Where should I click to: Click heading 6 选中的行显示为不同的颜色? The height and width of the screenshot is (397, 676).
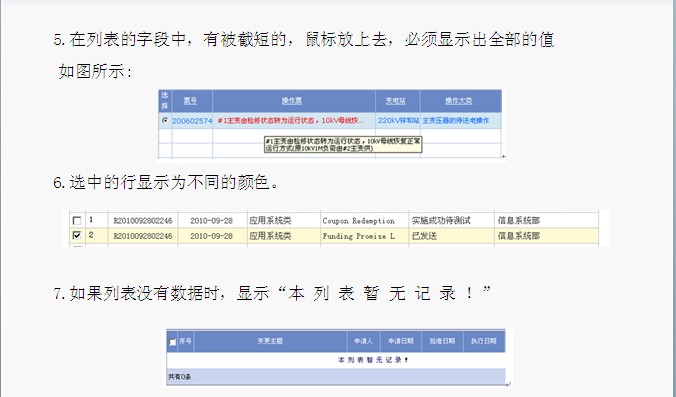point(166,182)
